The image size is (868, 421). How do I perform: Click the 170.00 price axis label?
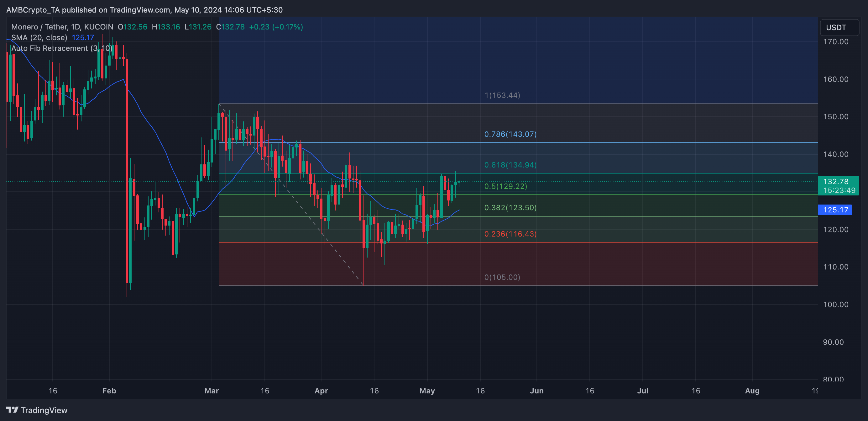[836, 41]
